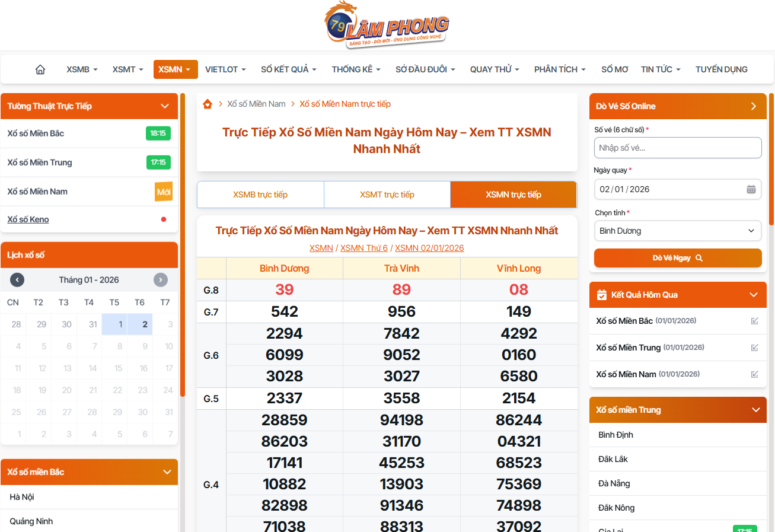The height and width of the screenshot is (532, 775).
Task: Switch to XSMB trực tiếp tab
Action: coord(260,195)
